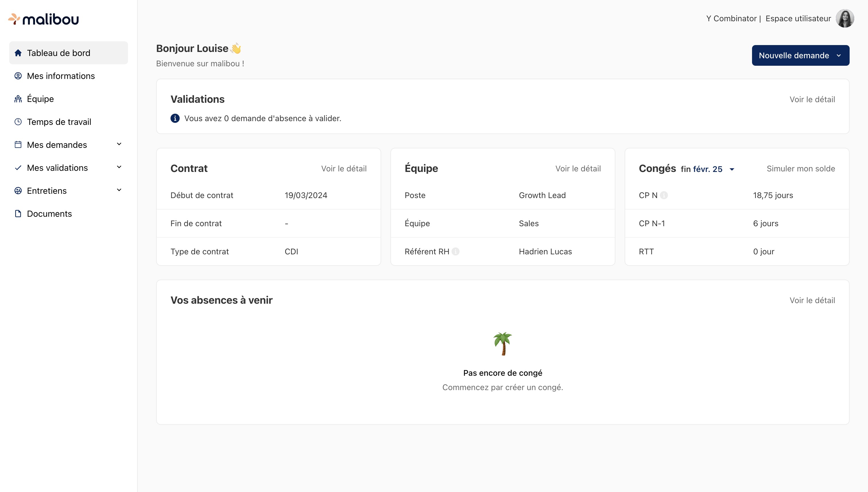Select Entretiens menu item
The image size is (868, 492).
click(69, 191)
